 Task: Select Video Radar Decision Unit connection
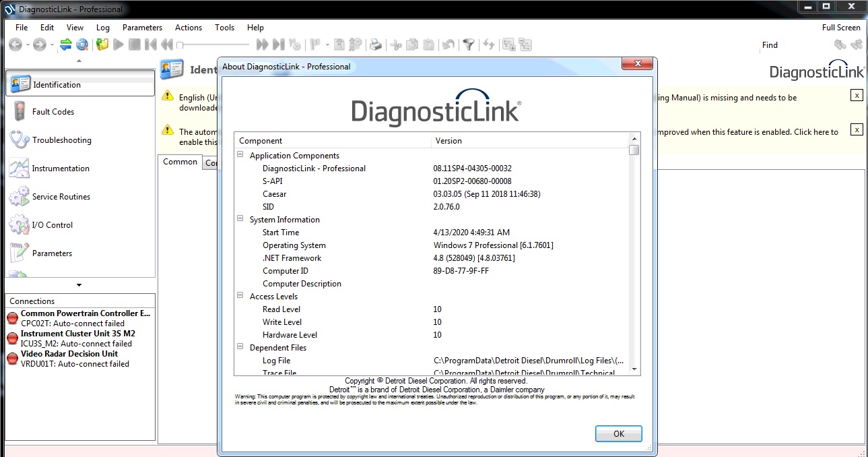(79, 359)
